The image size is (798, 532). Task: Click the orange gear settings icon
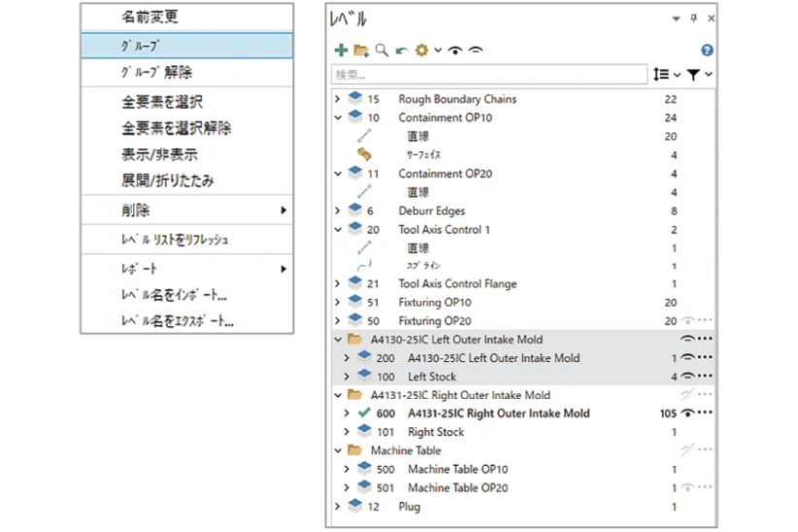click(x=421, y=50)
